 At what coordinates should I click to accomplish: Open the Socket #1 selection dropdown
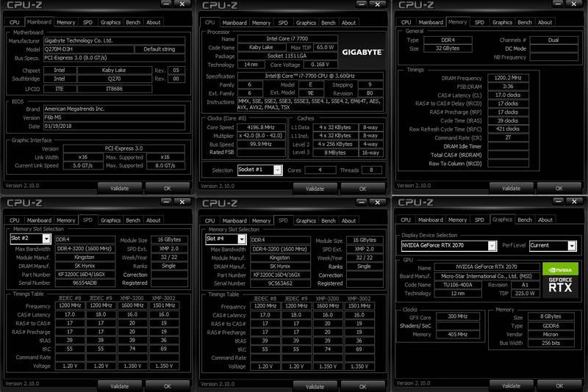(277, 170)
